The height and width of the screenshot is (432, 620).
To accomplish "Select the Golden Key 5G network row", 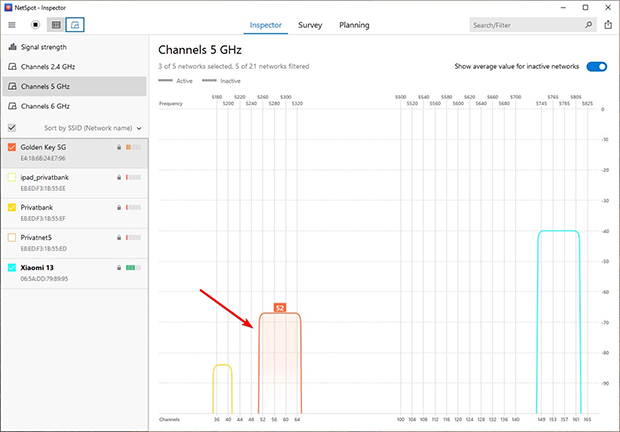I will click(74, 153).
